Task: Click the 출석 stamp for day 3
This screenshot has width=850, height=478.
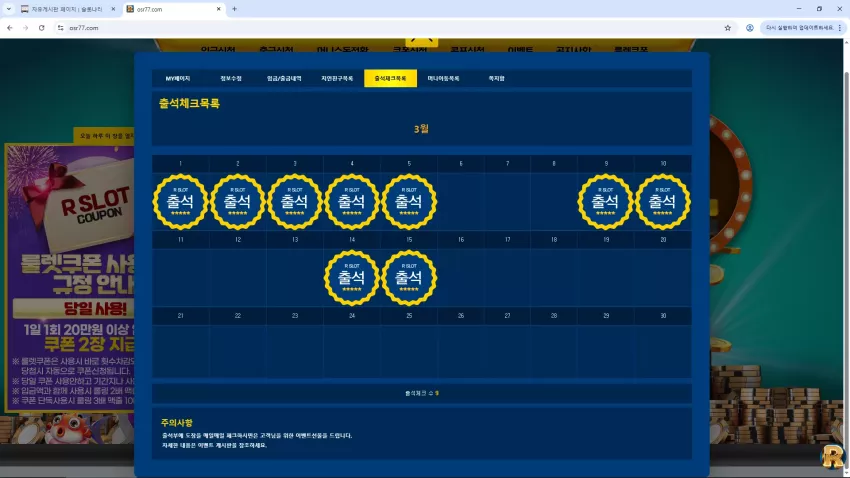Action: pos(295,202)
